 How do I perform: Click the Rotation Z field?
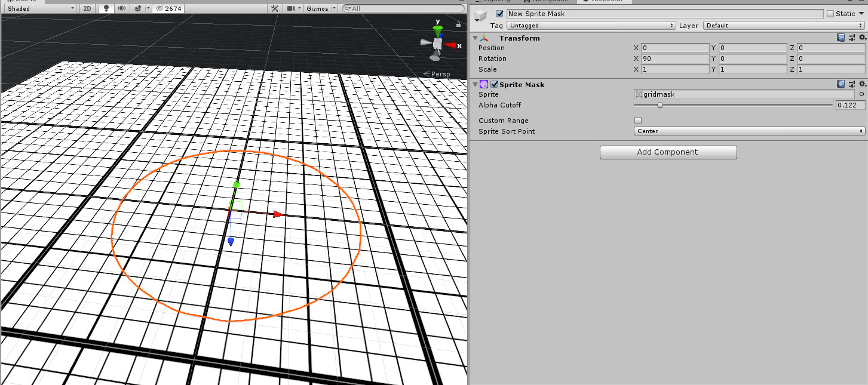point(831,58)
